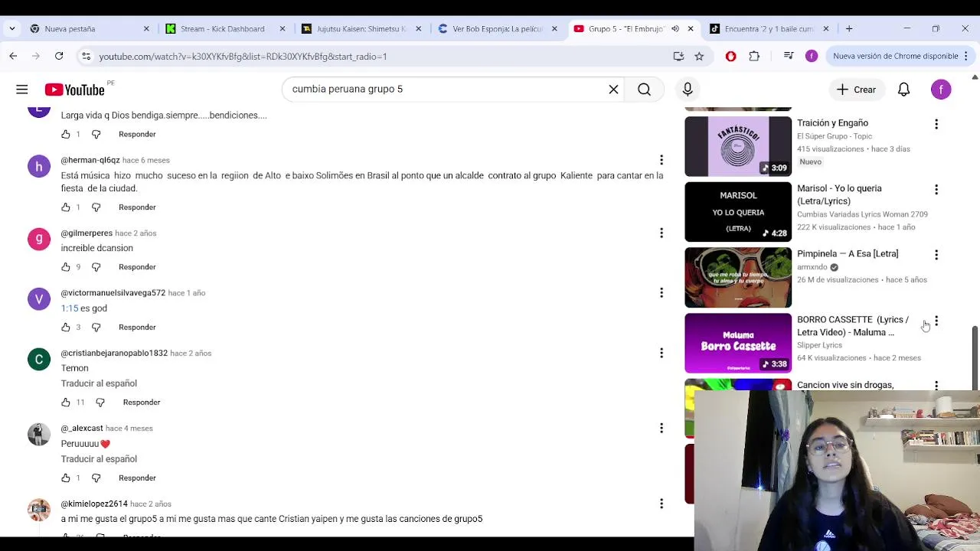Open YouTube notifications bell
Screen dimensions: 980x551
[903, 90]
